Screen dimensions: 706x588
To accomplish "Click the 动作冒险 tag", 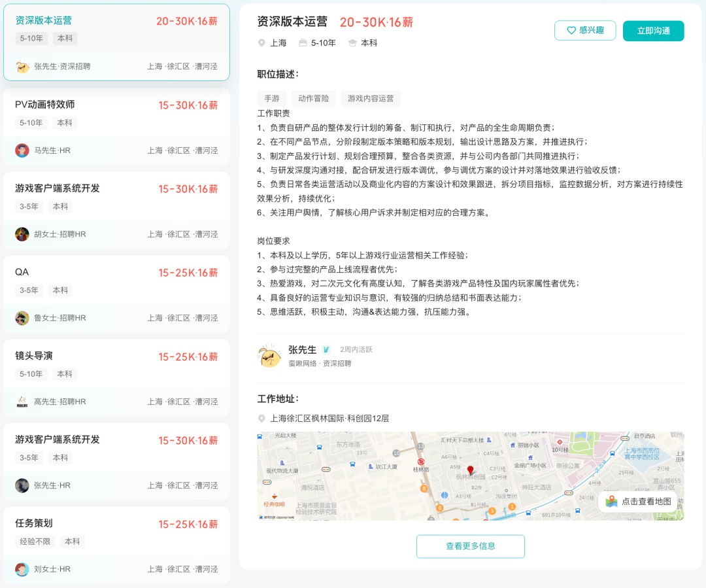I will click(313, 98).
